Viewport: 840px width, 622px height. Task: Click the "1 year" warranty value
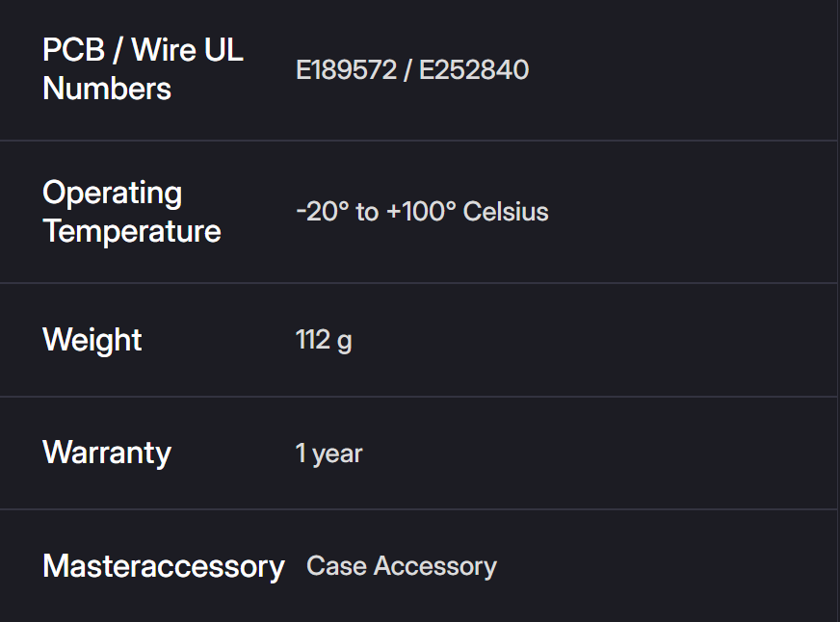pyautogui.click(x=328, y=454)
